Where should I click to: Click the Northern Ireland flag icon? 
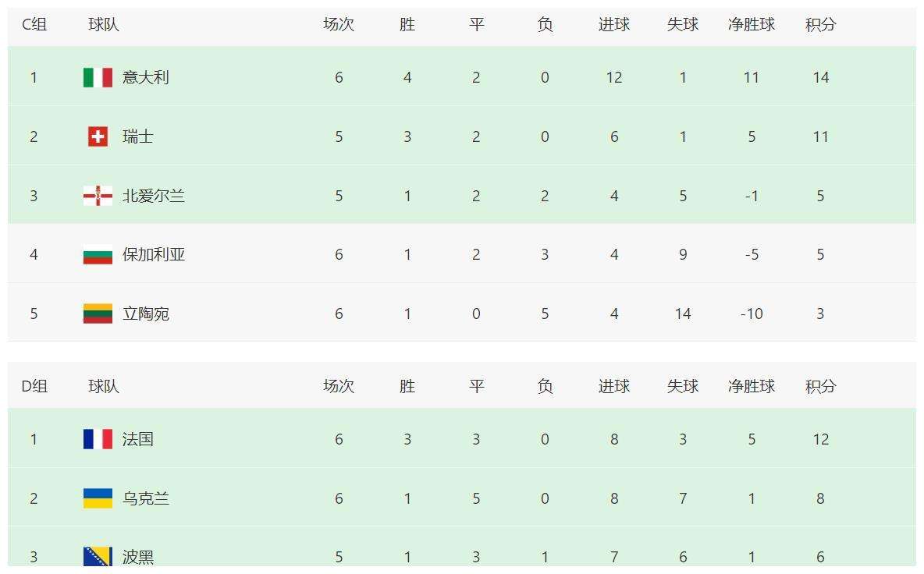(x=98, y=196)
